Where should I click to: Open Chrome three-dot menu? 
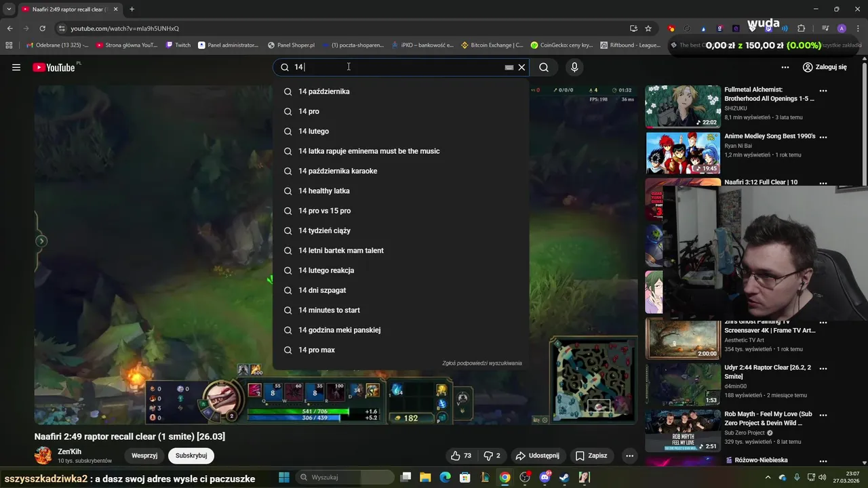point(858,28)
